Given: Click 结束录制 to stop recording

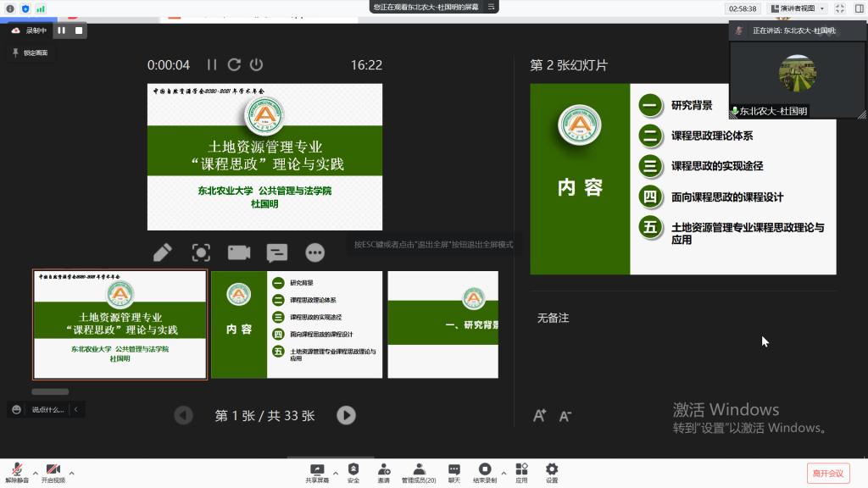Looking at the screenshot, I should [484, 470].
